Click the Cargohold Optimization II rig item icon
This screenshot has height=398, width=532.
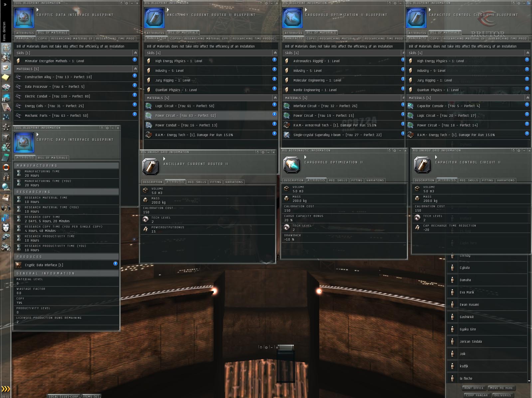pyautogui.click(x=292, y=165)
